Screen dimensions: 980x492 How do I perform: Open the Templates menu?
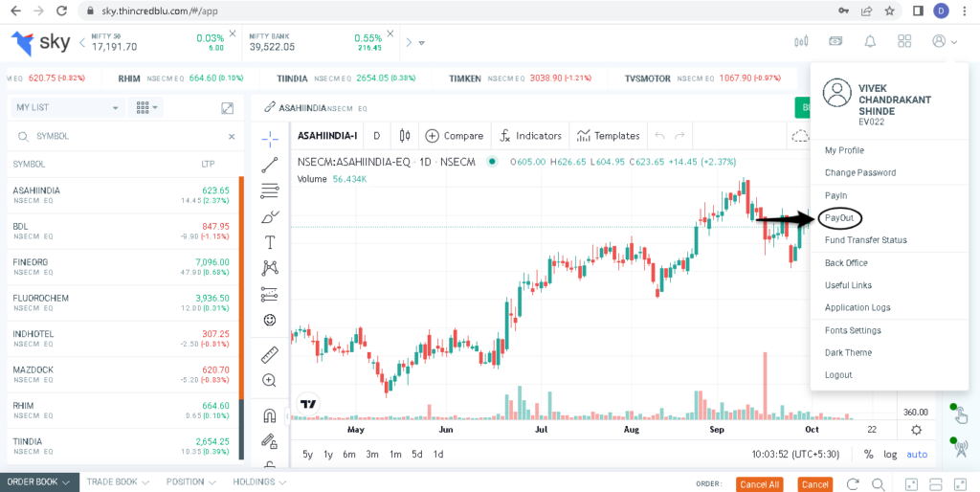(608, 136)
